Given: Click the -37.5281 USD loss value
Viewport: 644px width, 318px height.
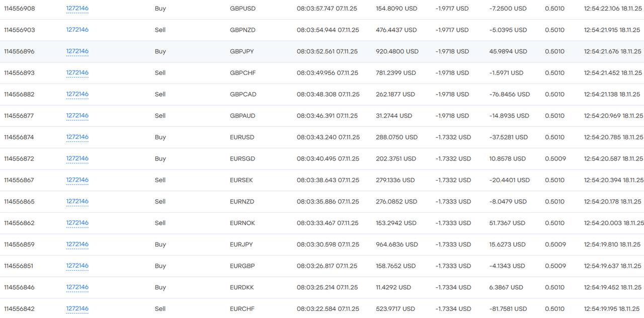Looking at the screenshot, I should [x=509, y=137].
